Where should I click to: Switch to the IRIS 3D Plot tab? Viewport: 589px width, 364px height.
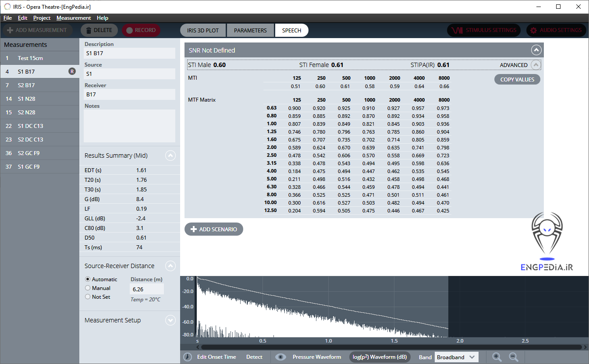point(202,30)
